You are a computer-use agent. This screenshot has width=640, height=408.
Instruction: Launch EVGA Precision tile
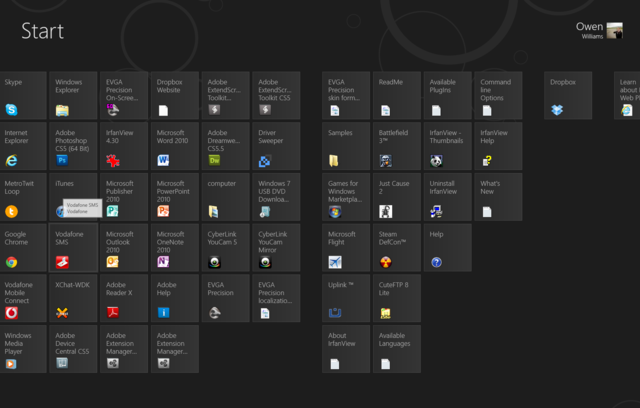point(225,298)
